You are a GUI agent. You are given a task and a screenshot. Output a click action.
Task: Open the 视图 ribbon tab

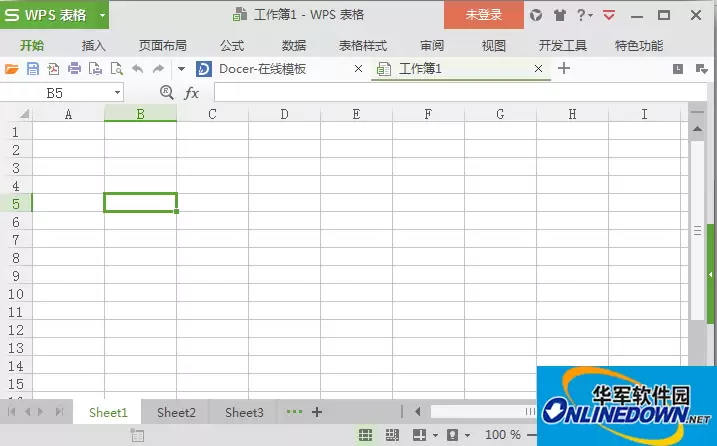coord(494,46)
